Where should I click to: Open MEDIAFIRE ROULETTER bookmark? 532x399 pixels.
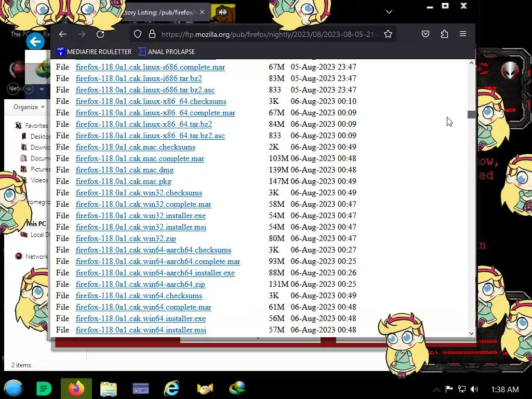[95, 51]
